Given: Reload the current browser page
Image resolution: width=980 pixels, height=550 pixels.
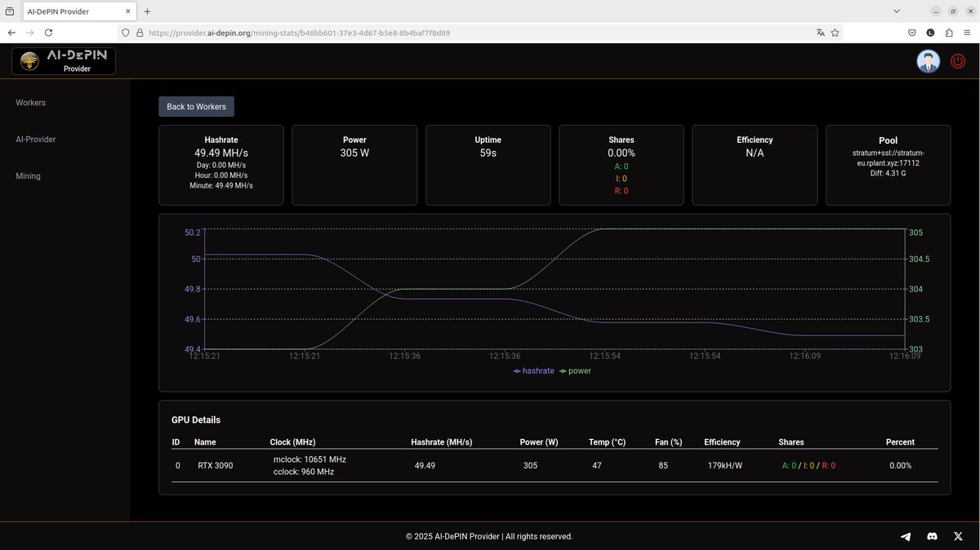Looking at the screenshot, I should coord(48,33).
